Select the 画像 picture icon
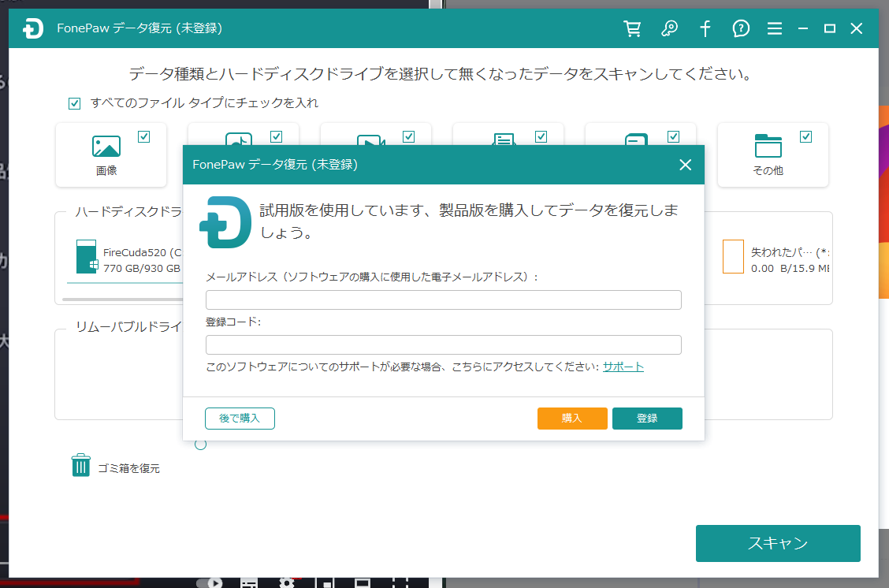The image size is (889, 588). pyautogui.click(x=106, y=147)
